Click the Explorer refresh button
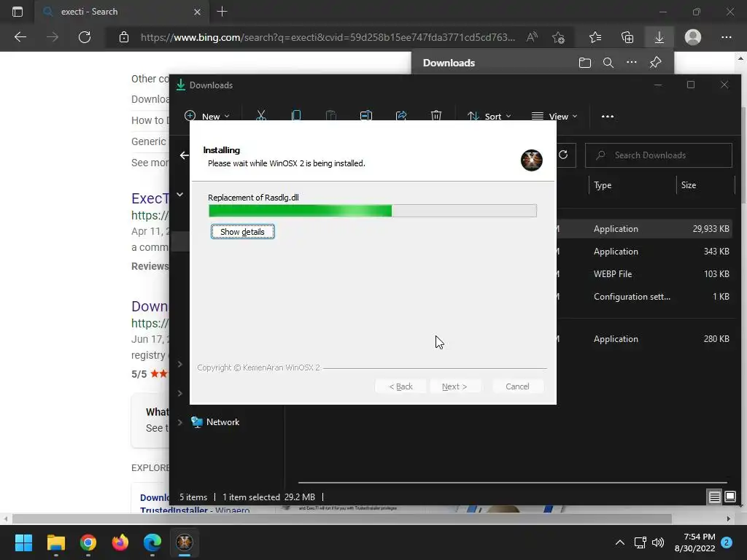Screen dimensions: 747x560 click(563, 155)
